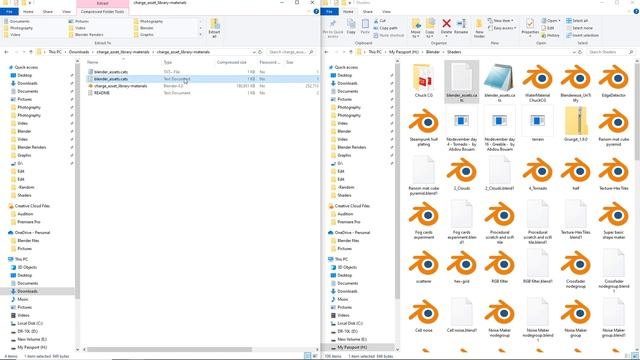This screenshot has height=360, width=640.
Task: Click Copy path in Clipboard group
Action: coord(385,28)
